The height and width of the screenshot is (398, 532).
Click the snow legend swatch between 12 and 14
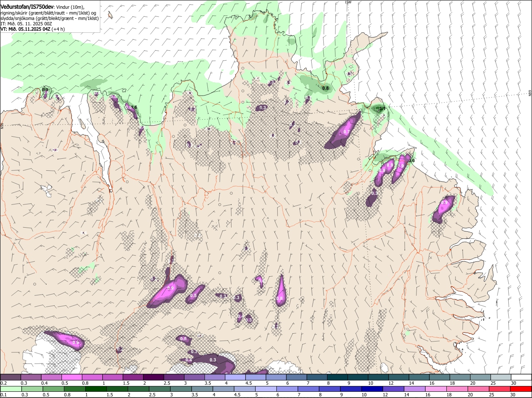pos(398,377)
